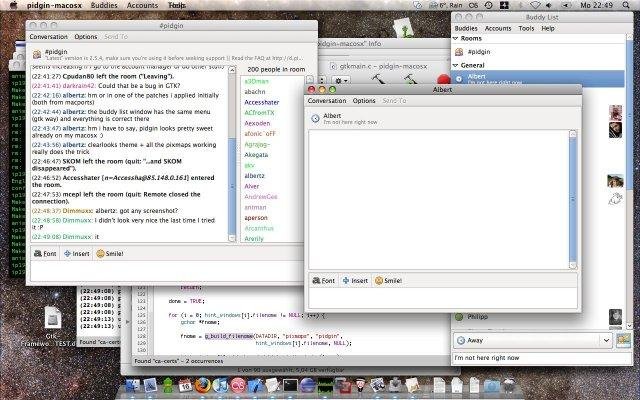Open the Apple menu
This screenshot has height=400, width=640.
pos(13,5)
